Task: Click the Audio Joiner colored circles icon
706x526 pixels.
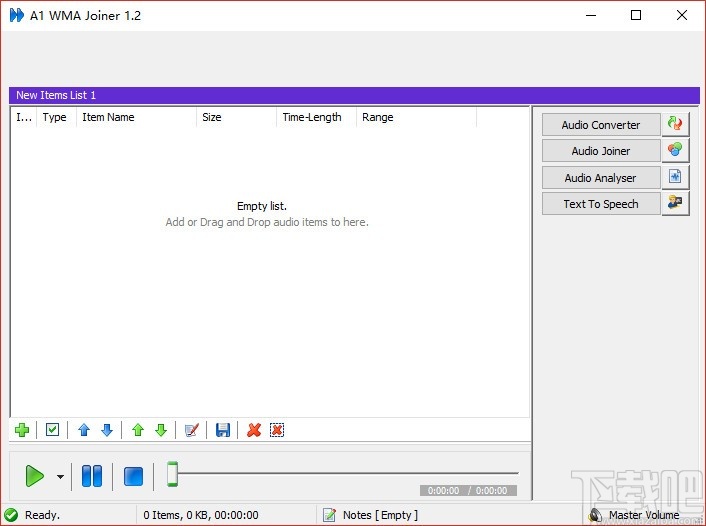Action: click(675, 150)
